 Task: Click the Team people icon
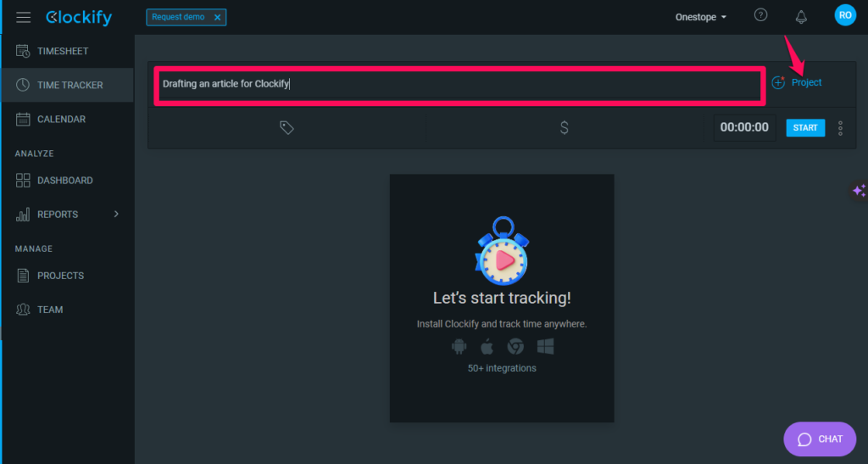click(x=23, y=310)
